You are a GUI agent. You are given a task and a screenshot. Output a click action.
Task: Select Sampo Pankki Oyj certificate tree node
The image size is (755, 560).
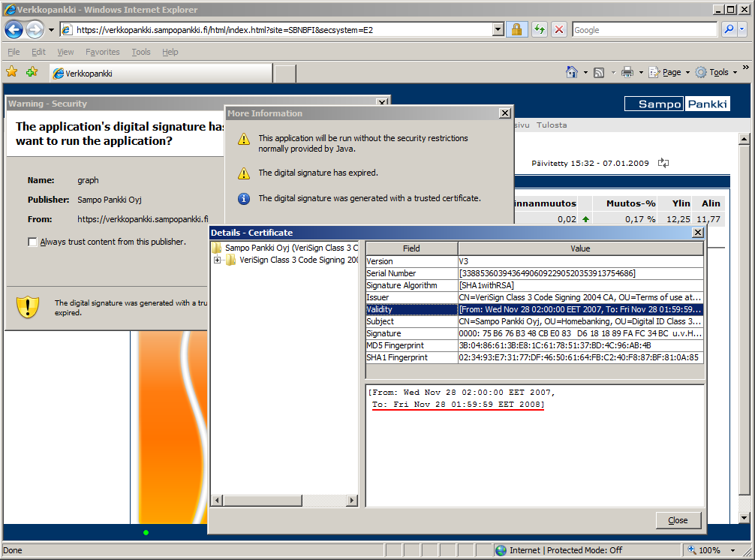pos(292,248)
